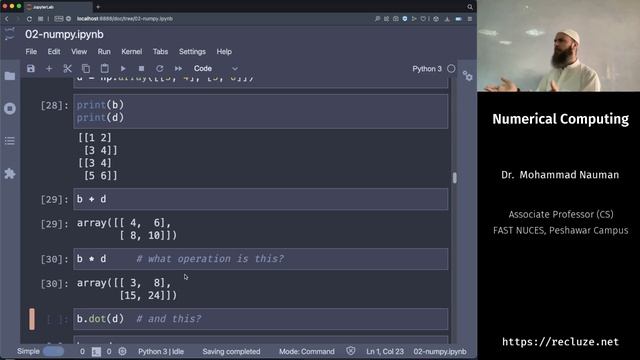
Task: Open a new browser tab with plus
Action: click(x=98, y=7)
